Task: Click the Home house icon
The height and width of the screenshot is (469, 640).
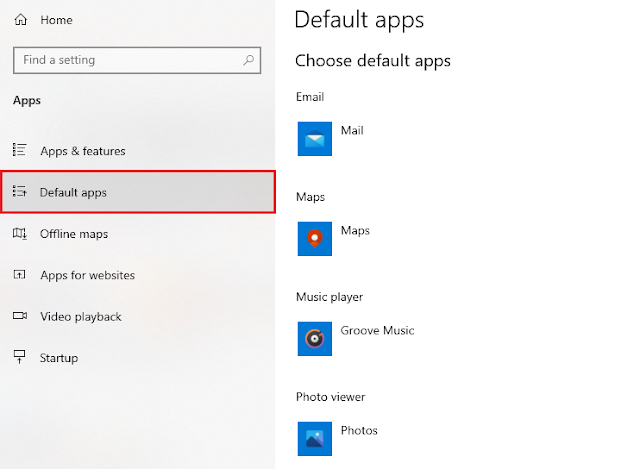Action: click(20, 20)
